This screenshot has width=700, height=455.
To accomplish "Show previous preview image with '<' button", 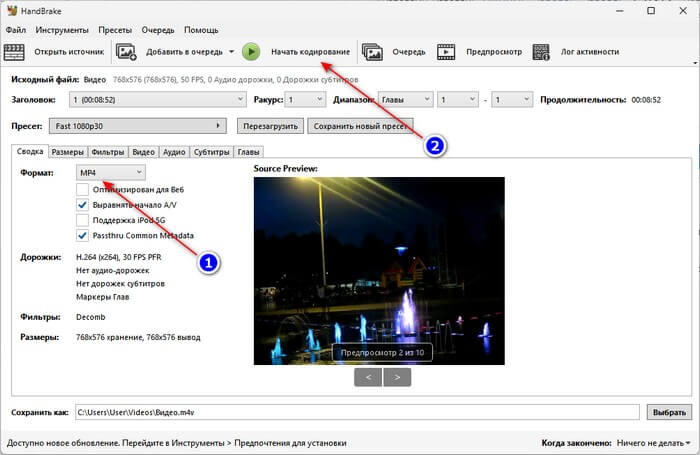I will (x=368, y=377).
